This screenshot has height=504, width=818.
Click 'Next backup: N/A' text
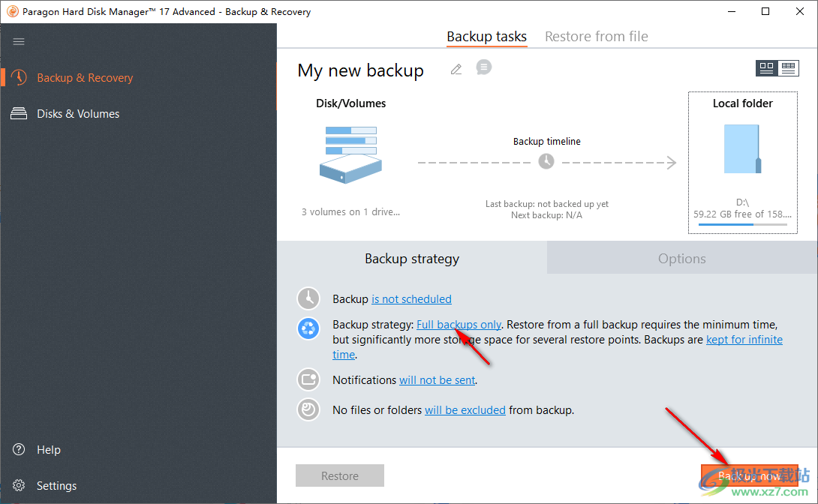tap(547, 215)
